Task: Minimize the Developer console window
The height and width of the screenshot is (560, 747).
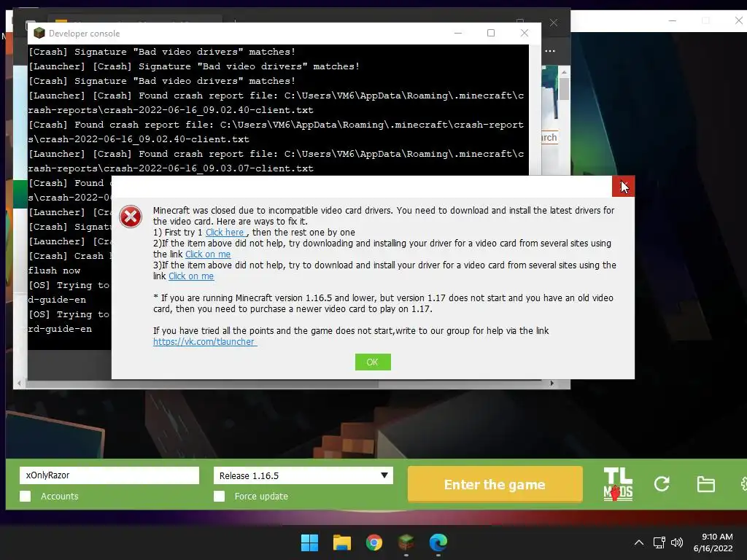Action: click(x=458, y=33)
